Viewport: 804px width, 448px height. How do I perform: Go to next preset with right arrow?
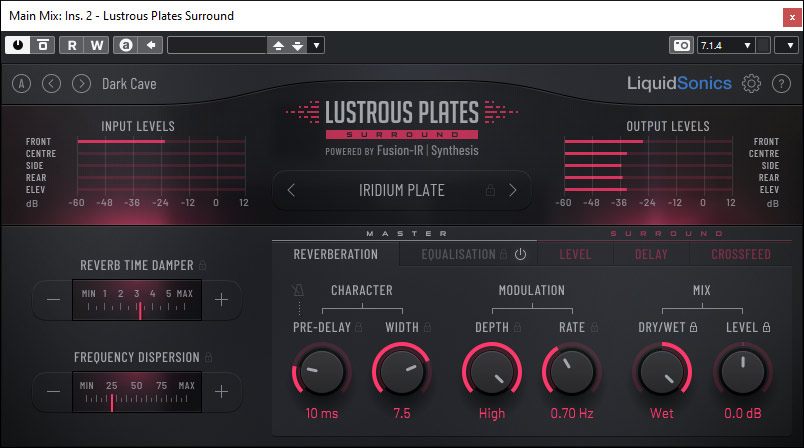[x=81, y=84]
